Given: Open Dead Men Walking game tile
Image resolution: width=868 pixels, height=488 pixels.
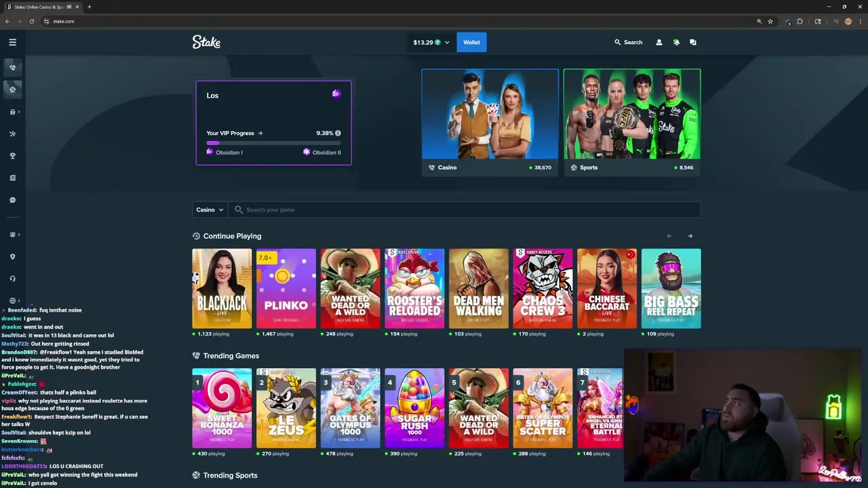Looking at the screenshot, I should pos(478,289).
